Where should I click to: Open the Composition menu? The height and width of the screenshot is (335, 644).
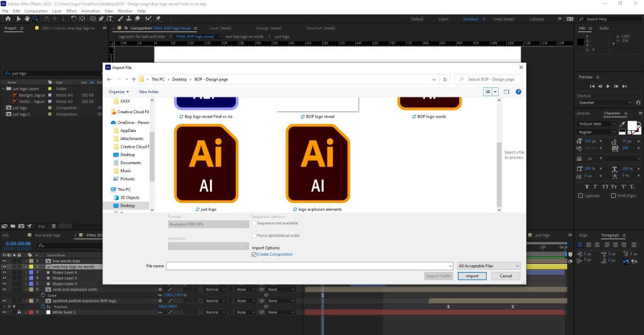click(x=36, y=11)
